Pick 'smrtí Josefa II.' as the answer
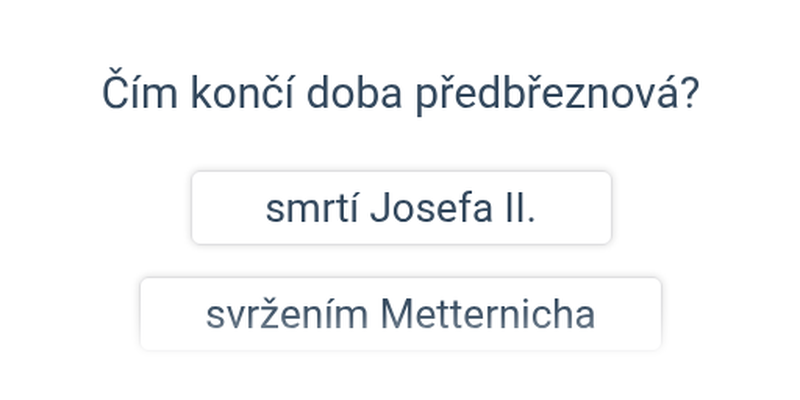 click(x=400, y=208)
